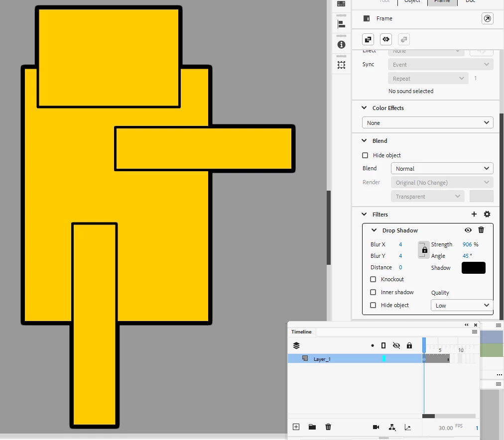Enable Inner shadow checkbox
The width and height of the screenshot is (504, 440).
click(373, 292)
